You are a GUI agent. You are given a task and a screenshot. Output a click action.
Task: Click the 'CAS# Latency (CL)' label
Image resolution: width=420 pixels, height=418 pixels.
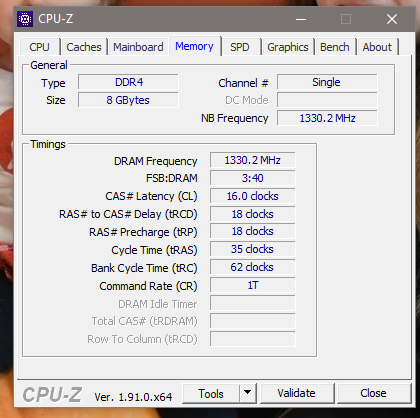coord(151,196)
